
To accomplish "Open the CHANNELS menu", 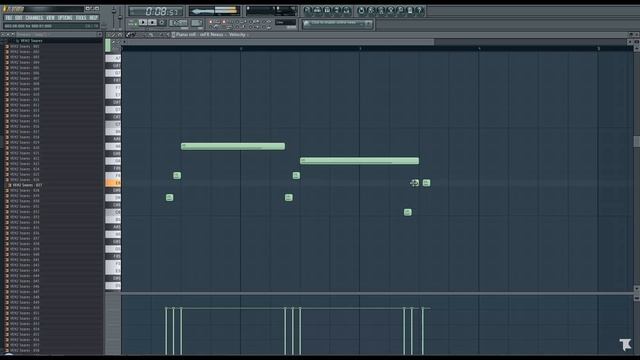I will click(34, 18).
